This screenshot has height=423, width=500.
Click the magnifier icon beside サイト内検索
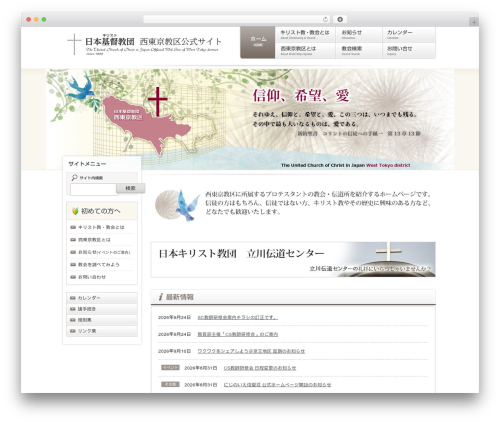tap(75, 178)
